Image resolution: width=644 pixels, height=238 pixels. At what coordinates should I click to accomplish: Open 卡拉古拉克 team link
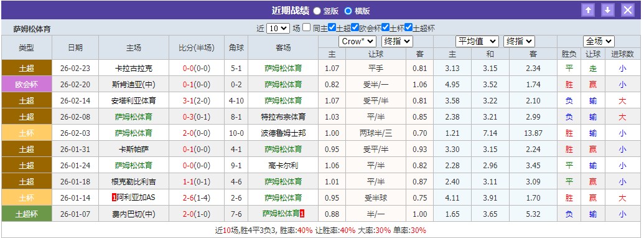[134, 69]
